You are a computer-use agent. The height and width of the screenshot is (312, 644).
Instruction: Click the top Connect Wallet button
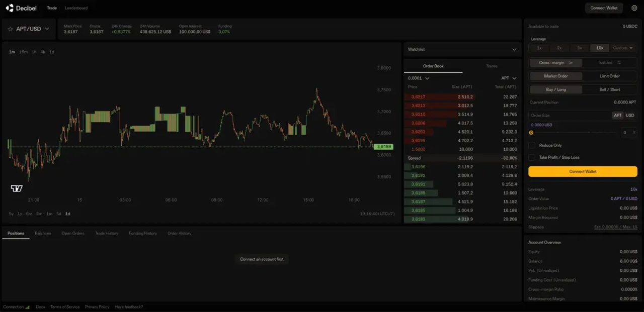[x=604, y=8]
